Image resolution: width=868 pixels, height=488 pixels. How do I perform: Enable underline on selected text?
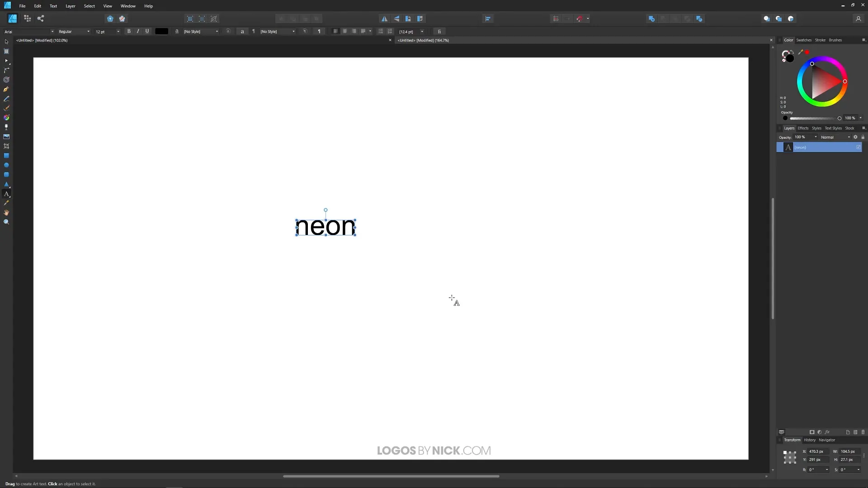click(x=147, y=31)
